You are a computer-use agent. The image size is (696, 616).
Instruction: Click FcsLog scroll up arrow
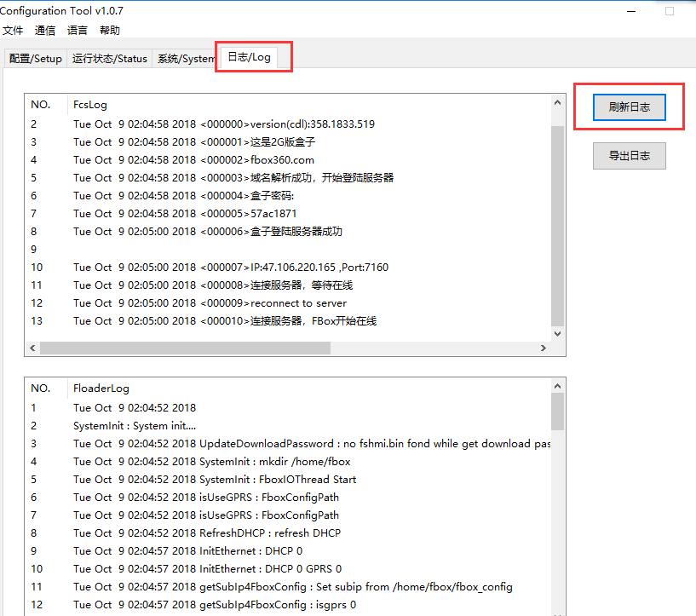557,102
